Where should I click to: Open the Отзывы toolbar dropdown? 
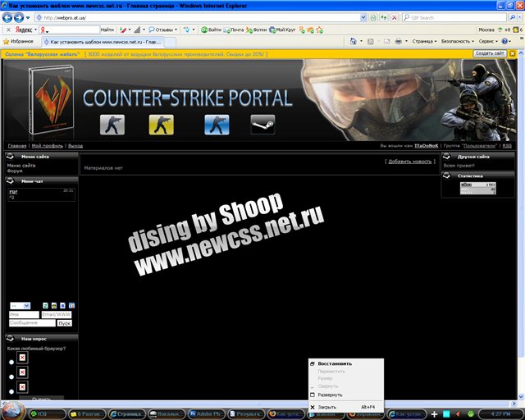click(x=163, y=30)
